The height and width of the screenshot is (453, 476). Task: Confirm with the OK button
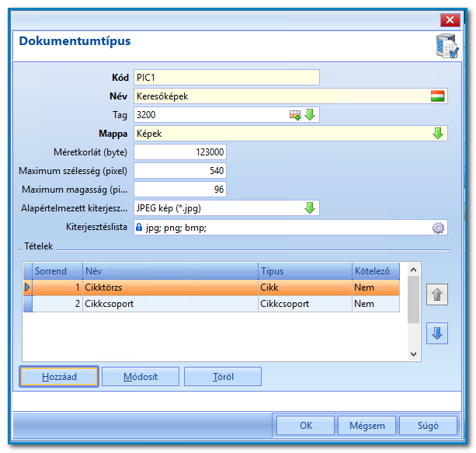pos(306,426)
